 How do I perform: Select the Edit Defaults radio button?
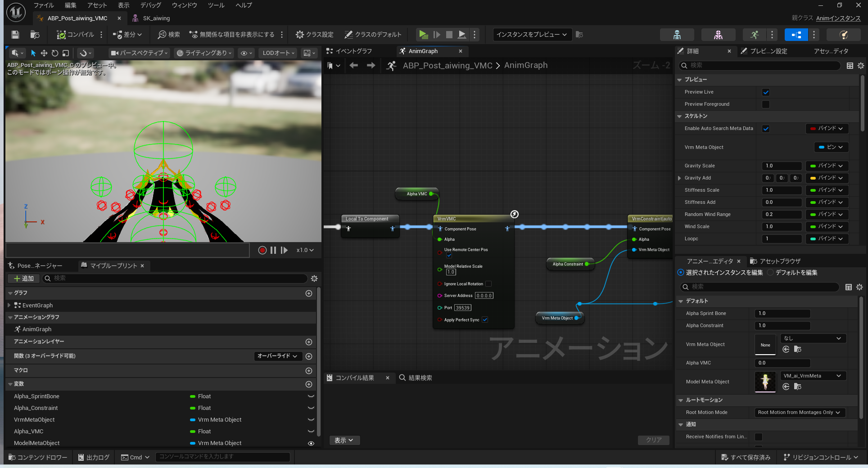(770, 273)
